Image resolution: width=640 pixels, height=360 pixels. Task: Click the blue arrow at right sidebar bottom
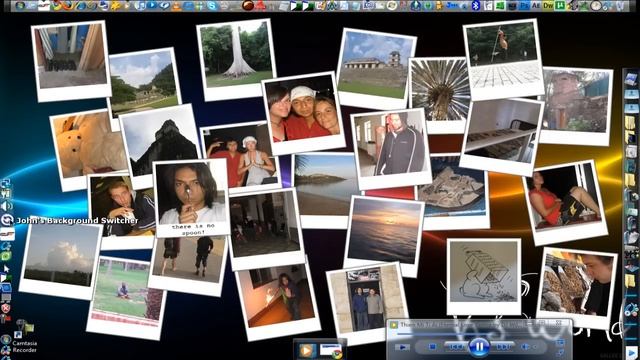(x=632, y=353)
